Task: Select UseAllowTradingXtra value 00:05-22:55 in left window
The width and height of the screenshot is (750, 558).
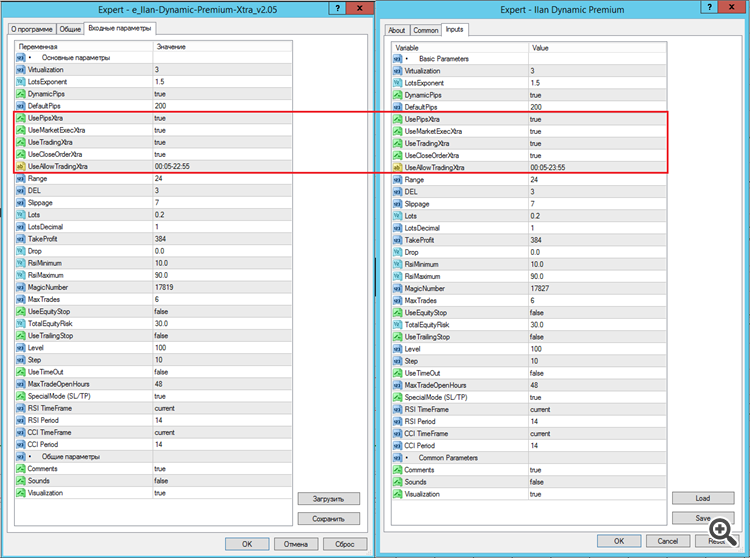Action: click(172, 166)
